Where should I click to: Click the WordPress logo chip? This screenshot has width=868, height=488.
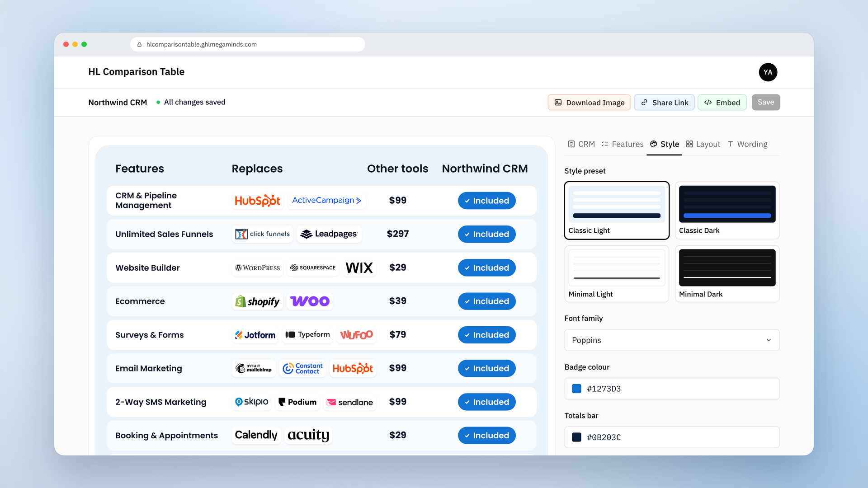tap(258, 268)
